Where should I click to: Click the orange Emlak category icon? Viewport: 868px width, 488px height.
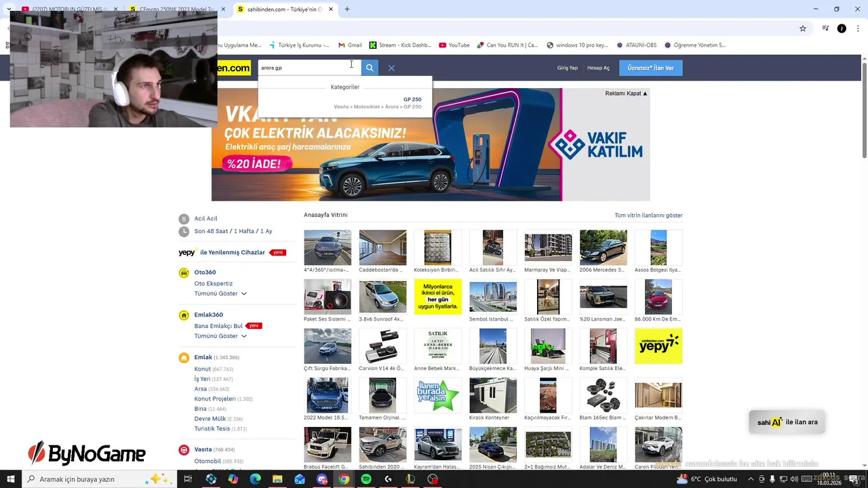(x=184, y=357)
